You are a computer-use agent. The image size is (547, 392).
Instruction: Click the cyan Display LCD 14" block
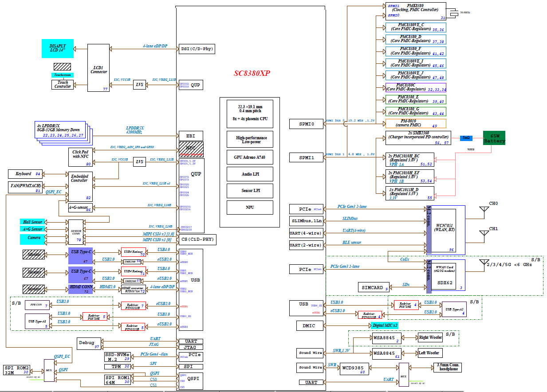coord(58,49)
